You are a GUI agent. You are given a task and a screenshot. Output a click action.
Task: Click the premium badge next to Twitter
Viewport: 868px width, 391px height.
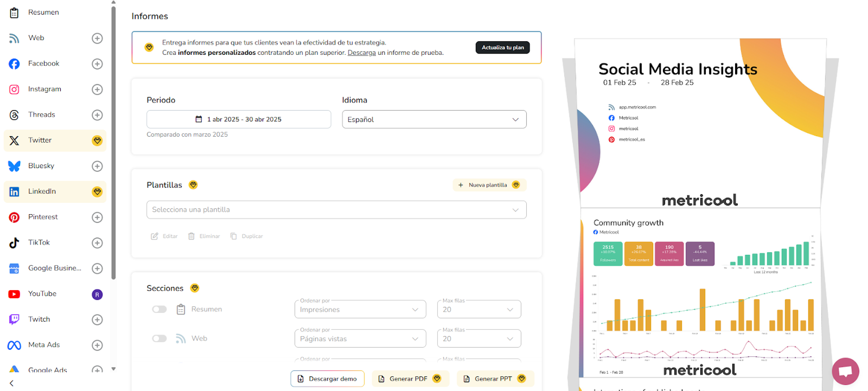(x=97, y=140)
